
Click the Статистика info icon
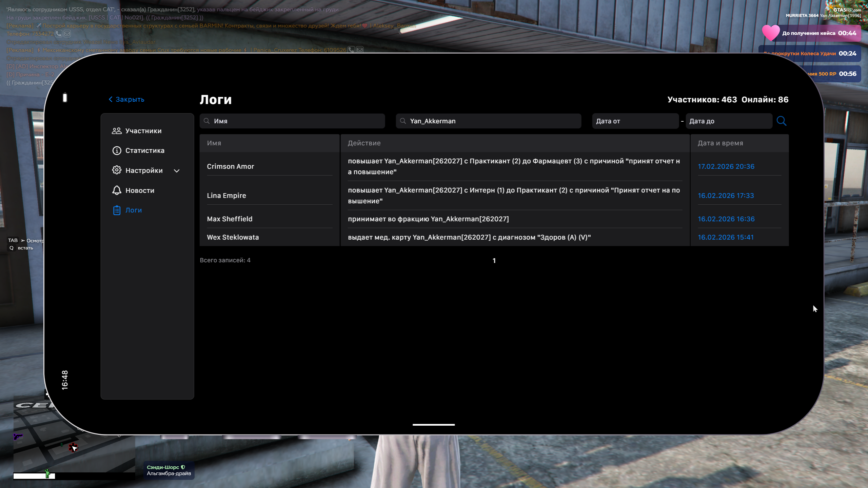pyautogui.click(x=117, y=150)
